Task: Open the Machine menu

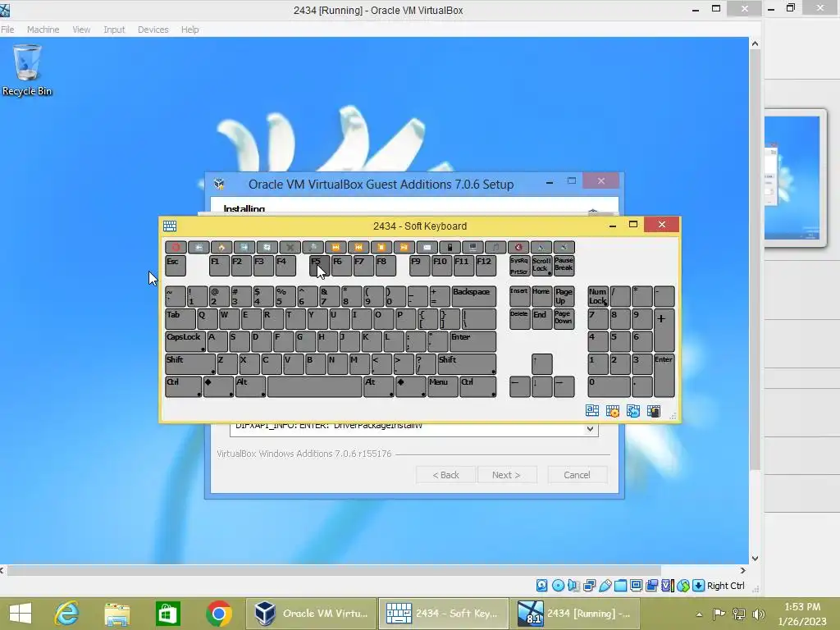Action: pyautogui.click(x=43, y=30)
